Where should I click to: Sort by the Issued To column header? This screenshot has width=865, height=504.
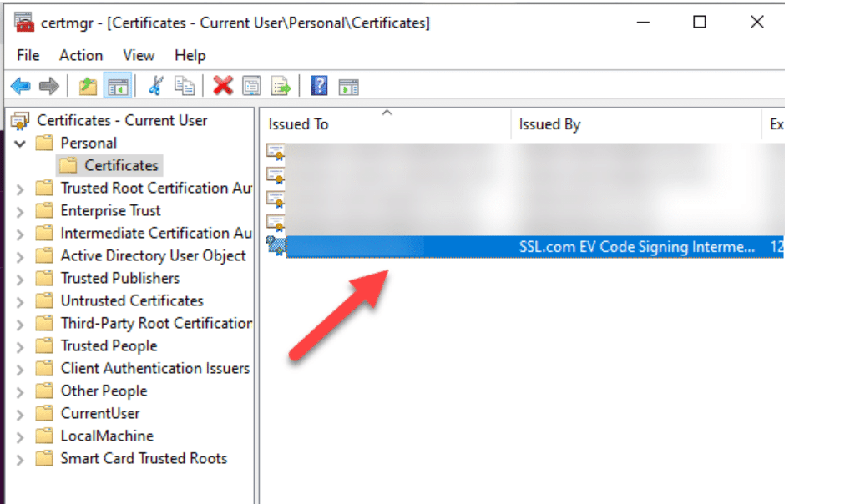tap(299, 125)
